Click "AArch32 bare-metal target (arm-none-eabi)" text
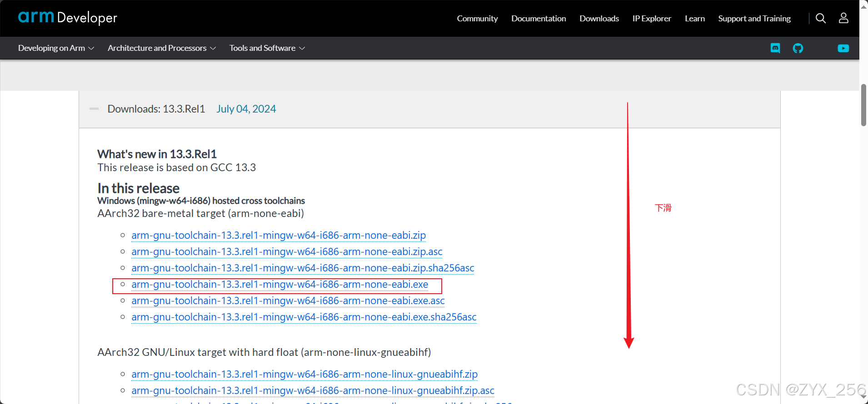Screen dimensions: 868x404 200,213
